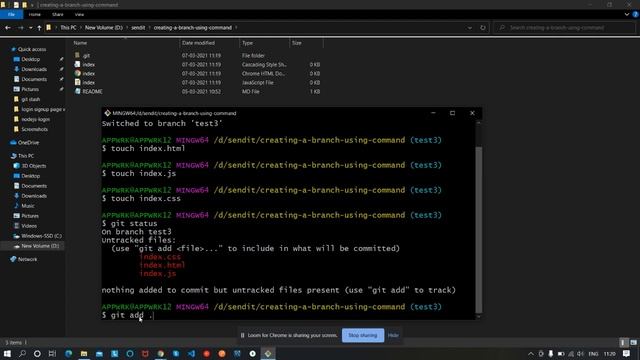Open Videos under This PC
640x360 pixels.
tap(29, 226)
